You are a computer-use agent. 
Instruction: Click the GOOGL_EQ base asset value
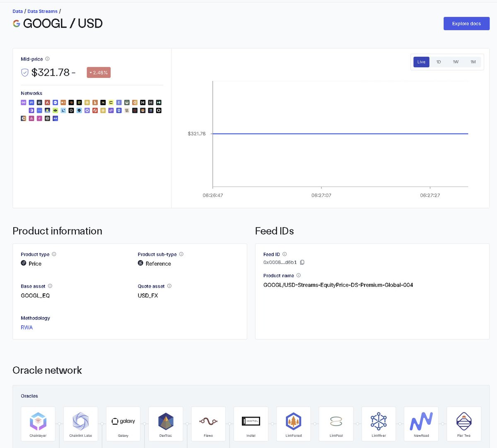tap(35, 295)
